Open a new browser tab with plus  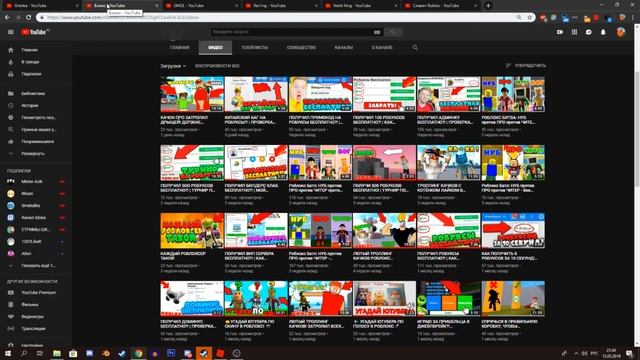[x=488, y=6]
